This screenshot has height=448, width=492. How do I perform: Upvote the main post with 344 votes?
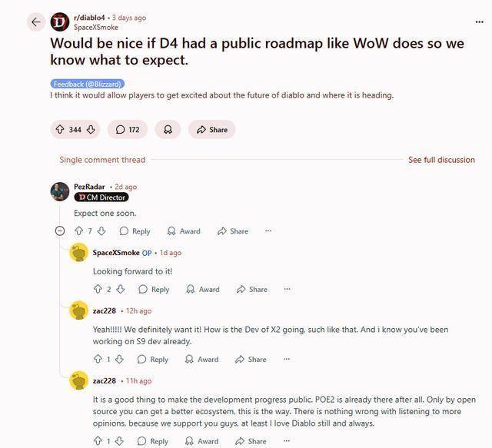coord(60,129)
